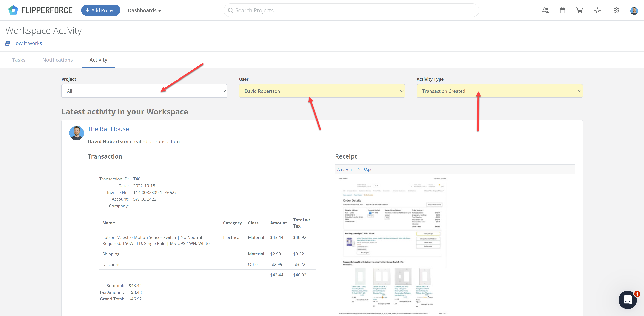Click the Add Project button
This screenshot has height=316, width=644.
click(x=100, y=10)
